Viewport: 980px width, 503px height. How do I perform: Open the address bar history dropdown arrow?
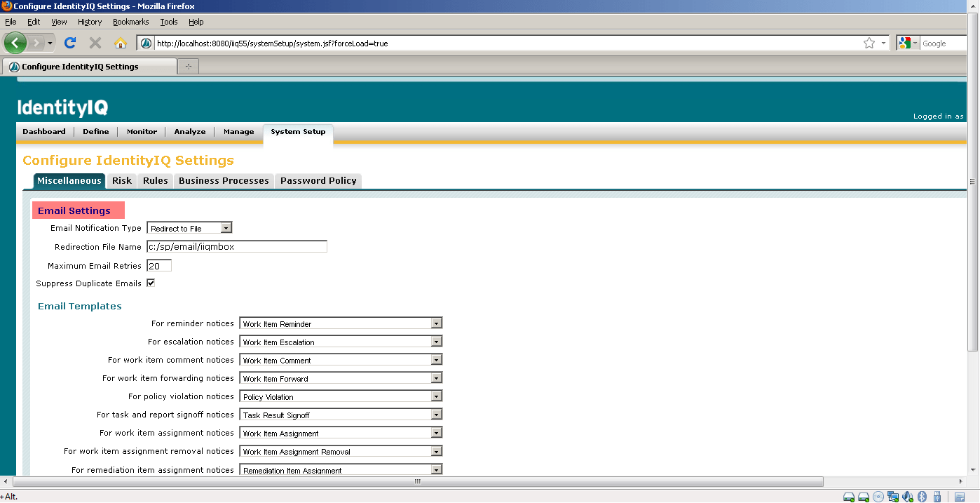tap(883, 43)
